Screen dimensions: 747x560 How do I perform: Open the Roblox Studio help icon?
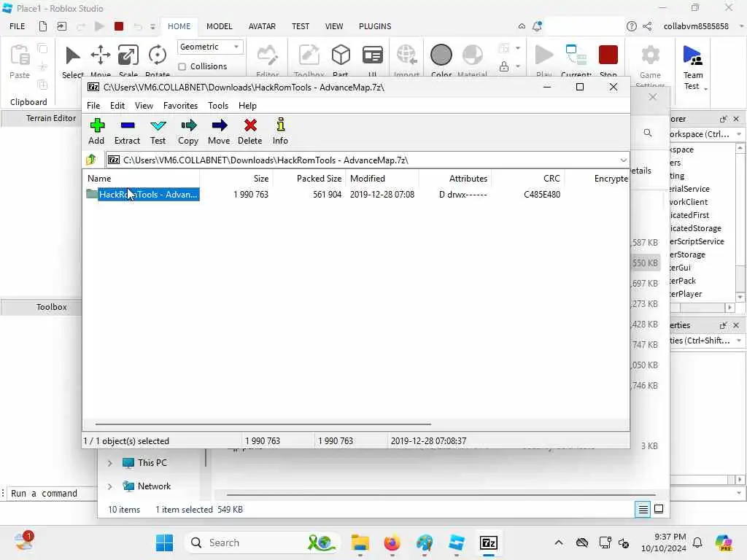(x=631, y=27)
